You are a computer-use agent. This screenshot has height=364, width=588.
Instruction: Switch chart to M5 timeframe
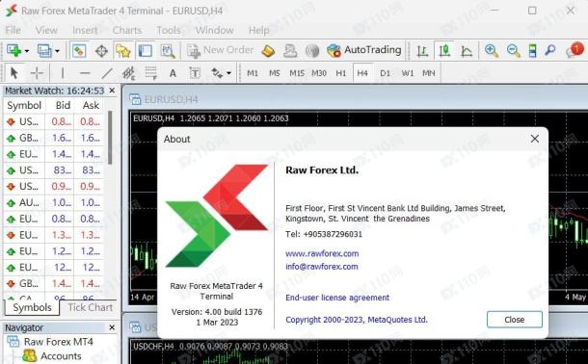point(275,73)
